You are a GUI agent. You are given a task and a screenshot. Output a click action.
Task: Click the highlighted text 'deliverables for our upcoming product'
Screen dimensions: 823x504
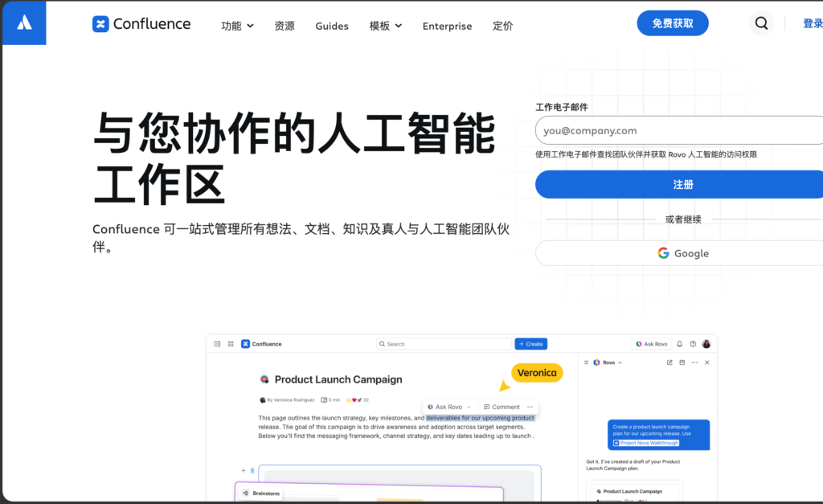point(480,418)
